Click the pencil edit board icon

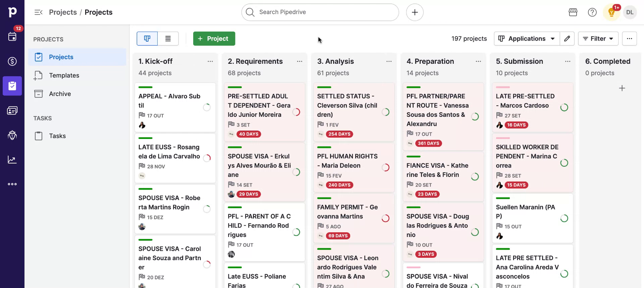[567, 39]
